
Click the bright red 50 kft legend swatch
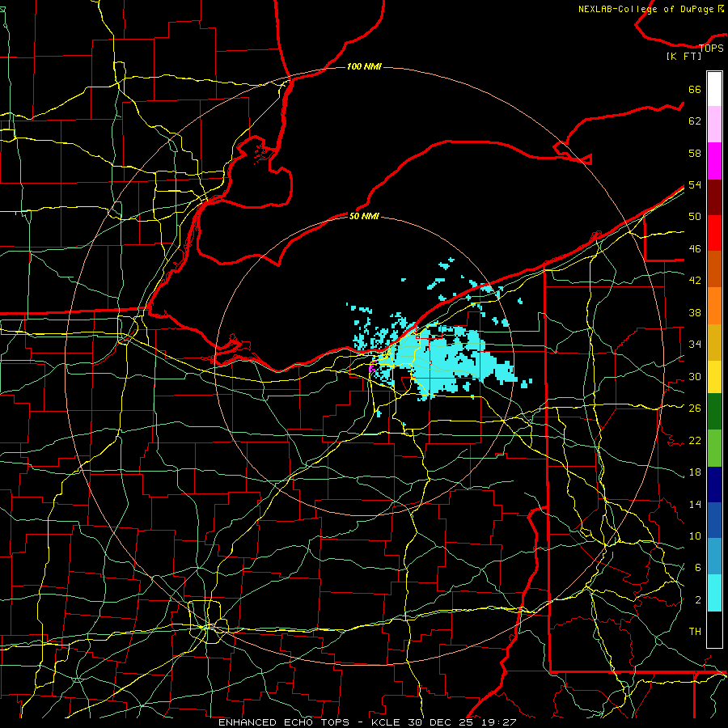(x=714, y=233)
